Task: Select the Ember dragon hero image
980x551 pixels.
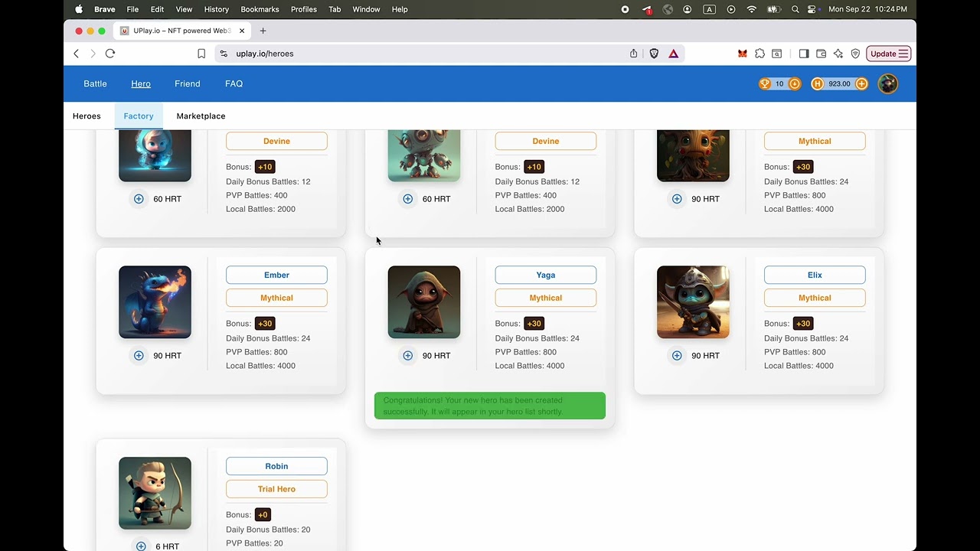Action: [155, 302]
